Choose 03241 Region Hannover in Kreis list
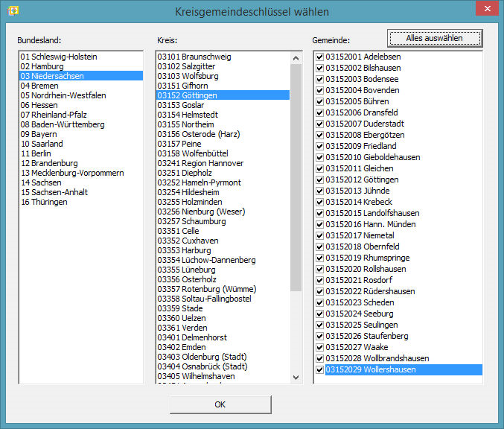 [x=200, y=163]
